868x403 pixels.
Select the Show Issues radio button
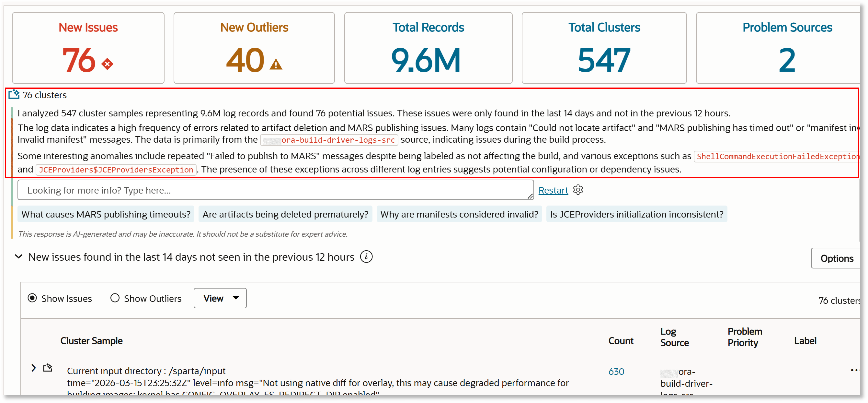pos(32,298)
